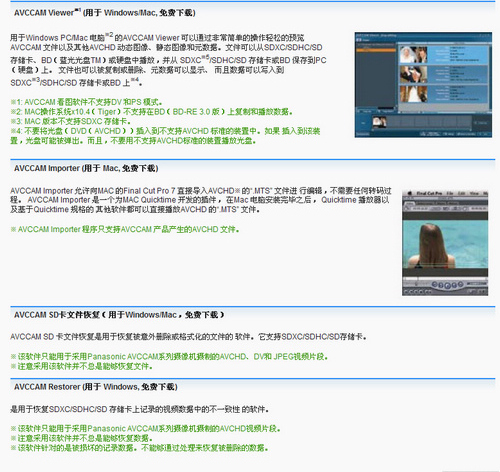Click sentence "AVCCAM SD 卡文件恢复是用于恢复被意外删除"

188,337
